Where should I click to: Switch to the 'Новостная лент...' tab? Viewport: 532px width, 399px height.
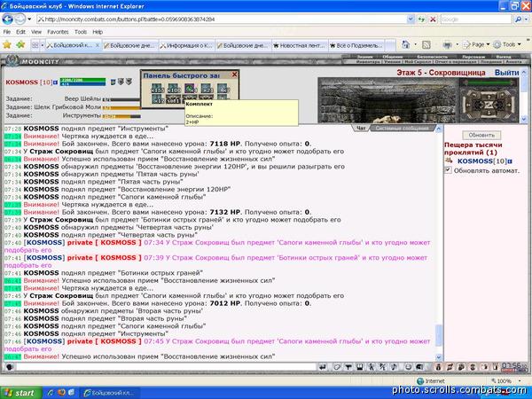[300, 45]
